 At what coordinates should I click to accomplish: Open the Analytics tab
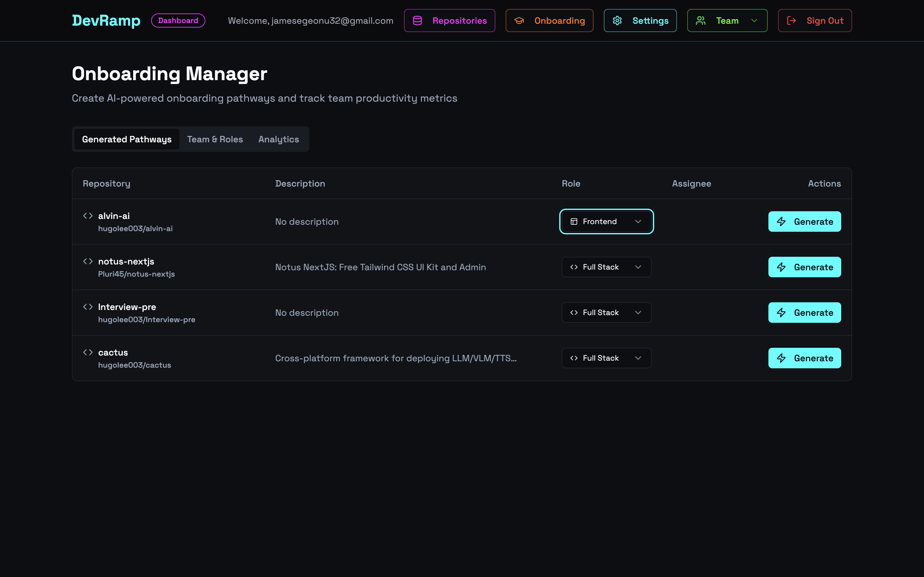coord(278,139)
